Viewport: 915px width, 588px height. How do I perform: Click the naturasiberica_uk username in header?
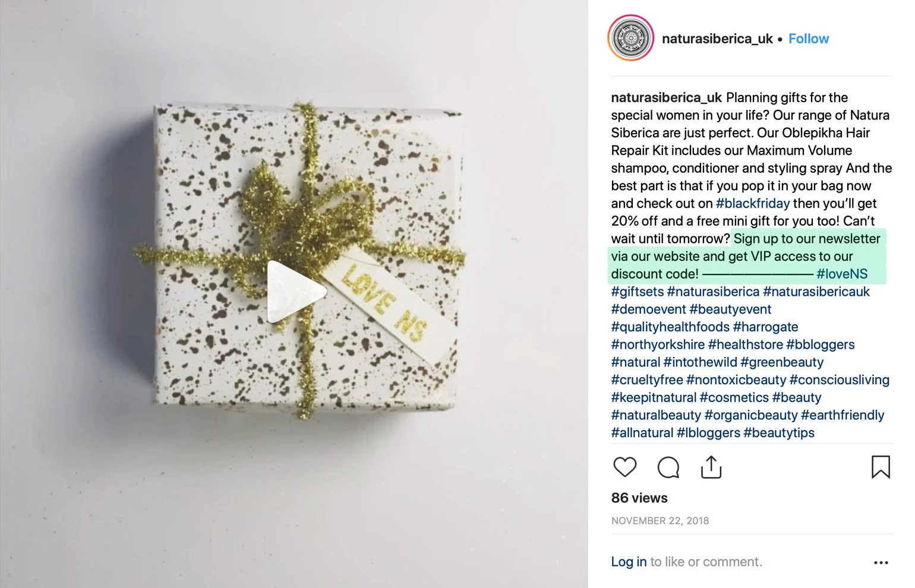click(x=717, y=39)
